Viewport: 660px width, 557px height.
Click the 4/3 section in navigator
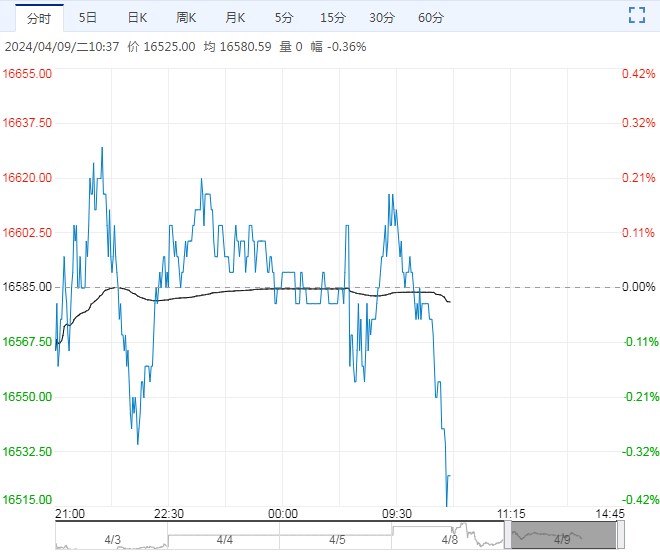pos(112,539)
